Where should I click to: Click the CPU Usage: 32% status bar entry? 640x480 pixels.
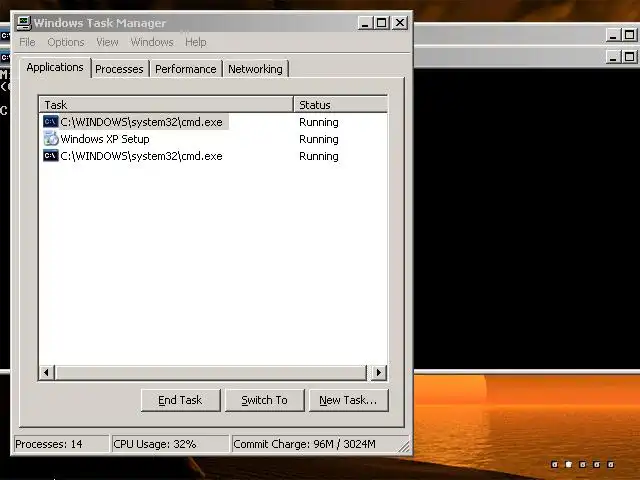pos(170,444)
